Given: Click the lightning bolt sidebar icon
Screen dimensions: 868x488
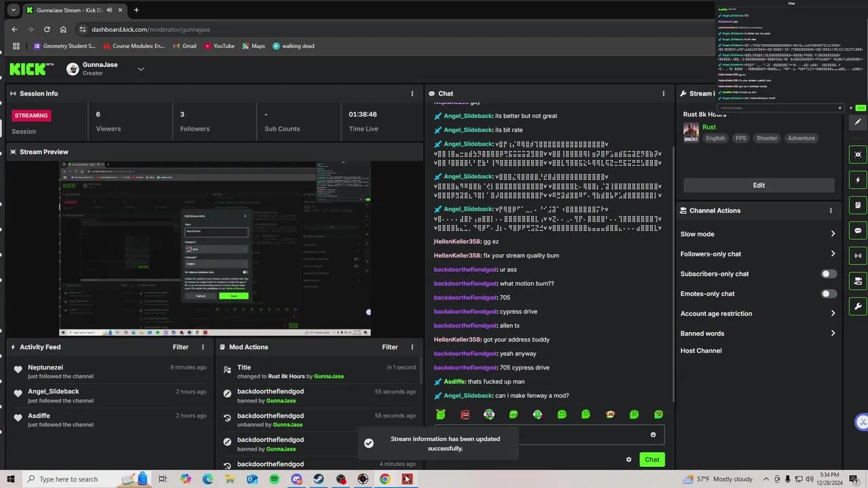Looking at the screenshot, I should pos(858,180).
